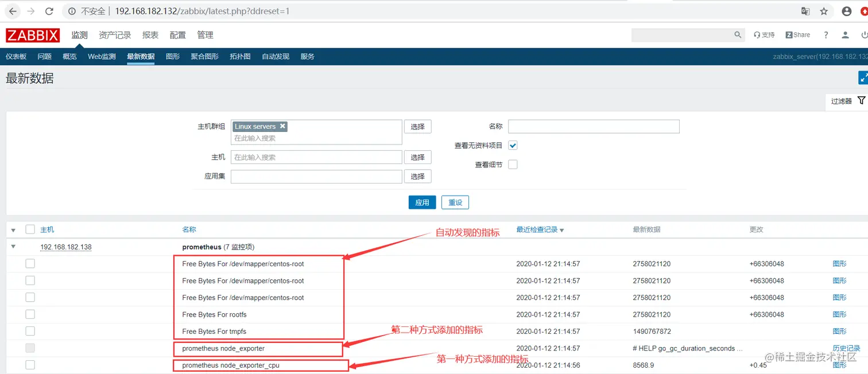The image size is (868, 374).
Task: Focus the Host (主机) search input field
Action: (x=316, y=157)
